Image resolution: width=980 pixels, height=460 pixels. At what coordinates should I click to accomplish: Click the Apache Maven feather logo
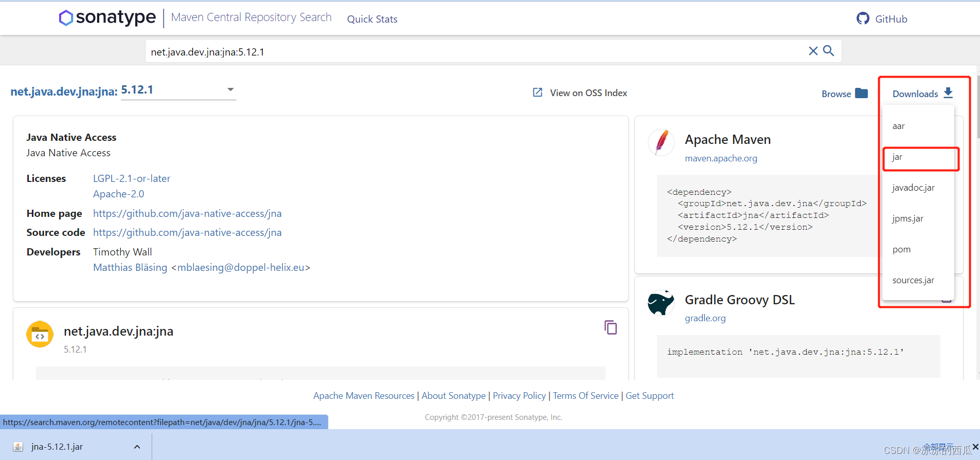tap(661, 142)
